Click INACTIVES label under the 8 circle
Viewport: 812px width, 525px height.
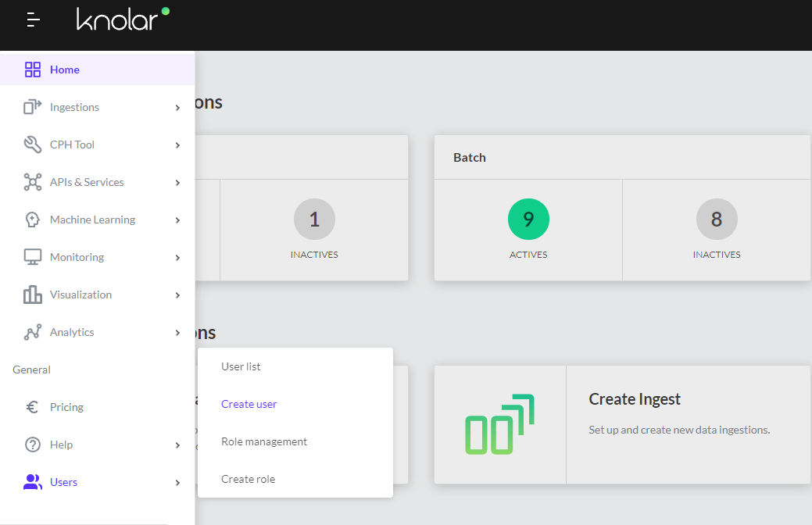coord(717,255)
